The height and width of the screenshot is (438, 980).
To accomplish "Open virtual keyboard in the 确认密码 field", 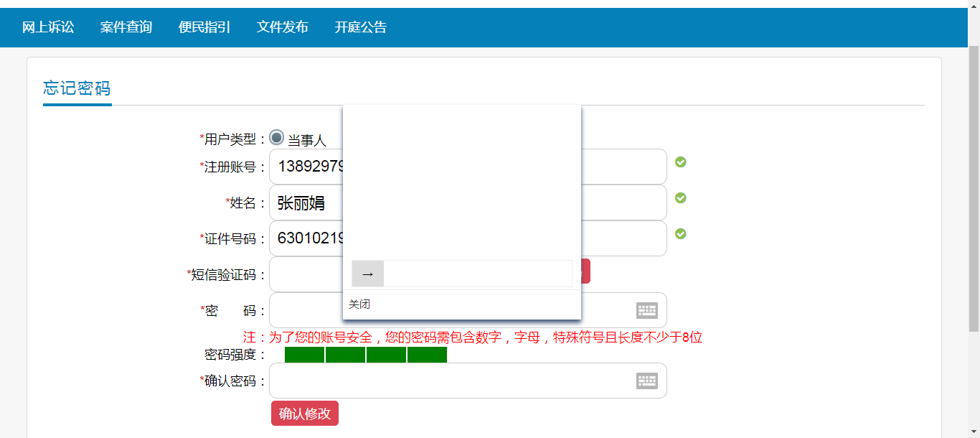I will point(646,381).
